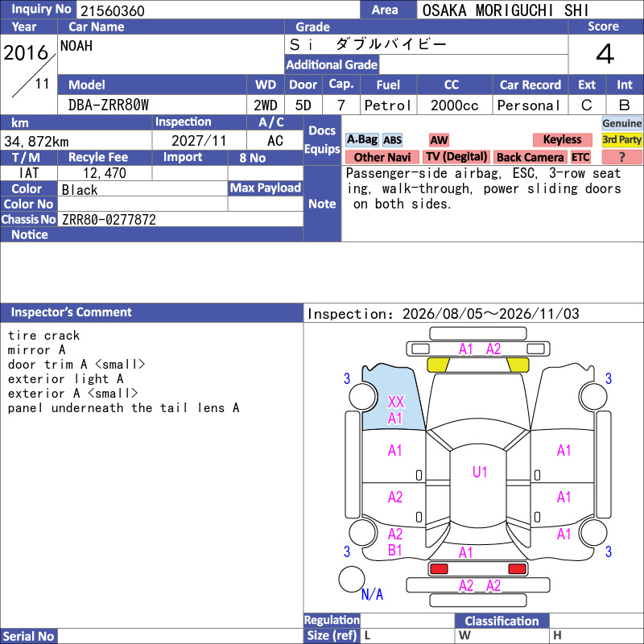Screen dimensions: 644x644
Task: Click 'panel underneath the tail lens A'
Action: coord(124,408)
